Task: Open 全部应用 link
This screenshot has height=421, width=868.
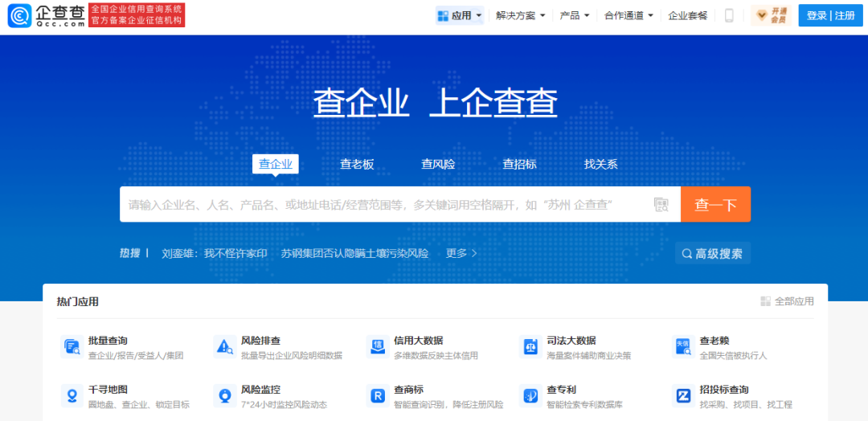Action: [x=787, y=301]
